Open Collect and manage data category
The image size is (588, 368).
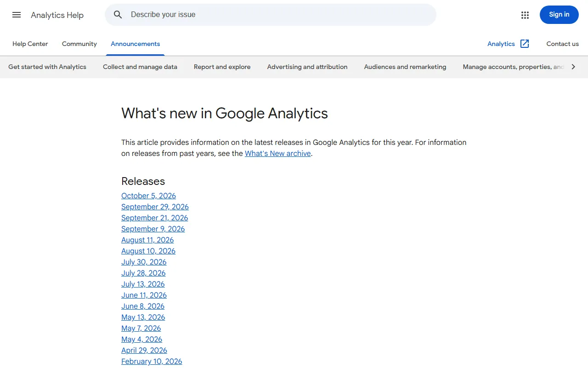click(140, 67)
